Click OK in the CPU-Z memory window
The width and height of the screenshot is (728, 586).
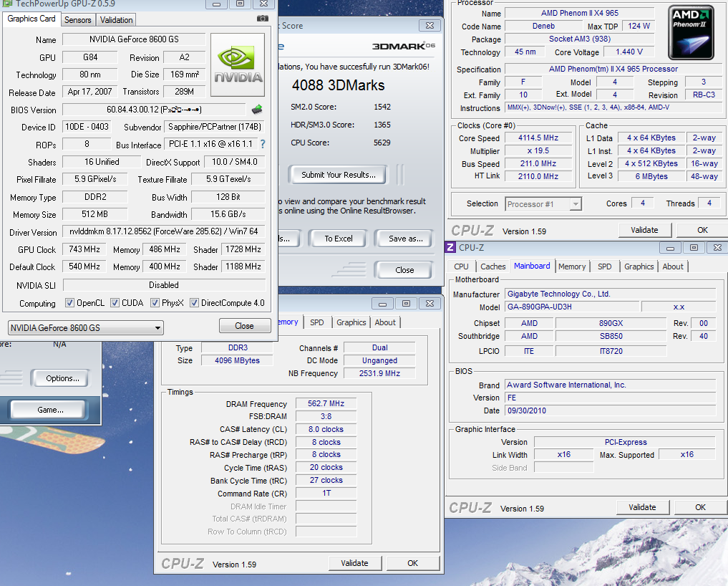(413, 563)
